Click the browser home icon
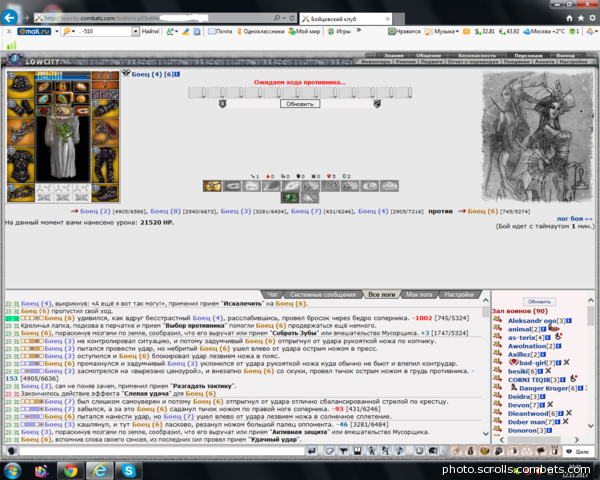The width and height of the screenshot is (600, 480). pyautogui.click(x=569, y=18)
